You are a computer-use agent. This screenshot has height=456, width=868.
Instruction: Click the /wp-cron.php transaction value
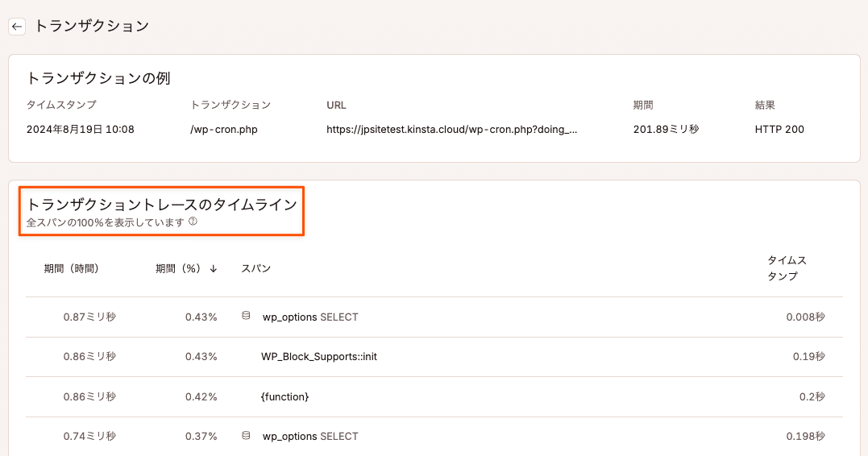224,129
